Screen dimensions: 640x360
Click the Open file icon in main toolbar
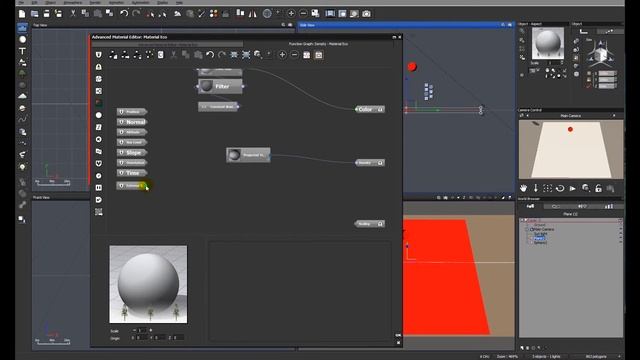tap(35, 14)
